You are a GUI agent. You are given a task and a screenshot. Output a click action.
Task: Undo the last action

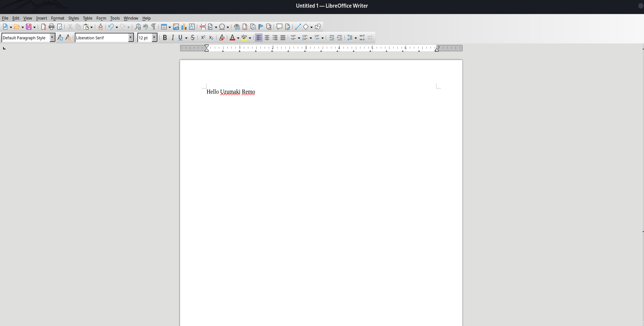point(111,27)
